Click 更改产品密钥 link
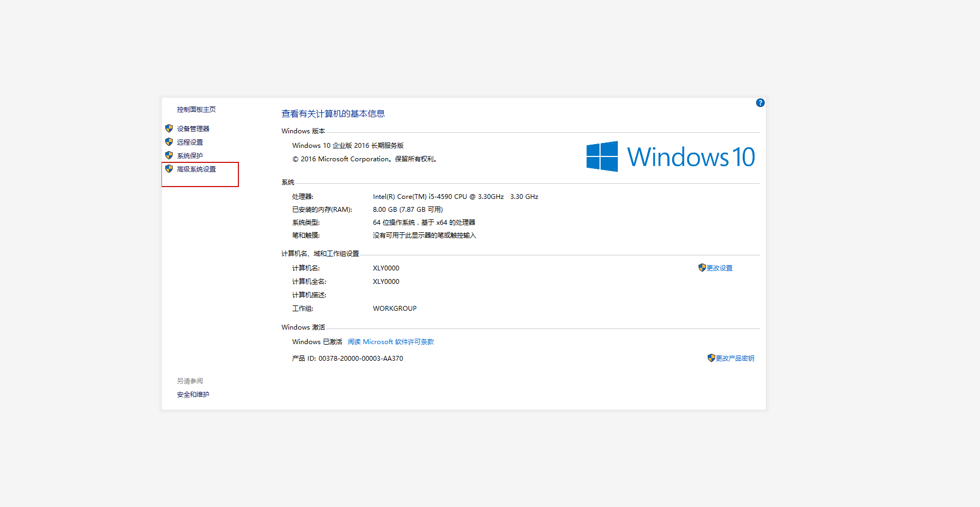 pos(735,359)
